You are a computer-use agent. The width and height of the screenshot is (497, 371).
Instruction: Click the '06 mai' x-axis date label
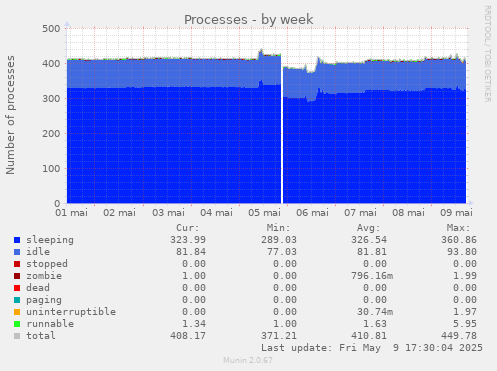pos(312,213)
